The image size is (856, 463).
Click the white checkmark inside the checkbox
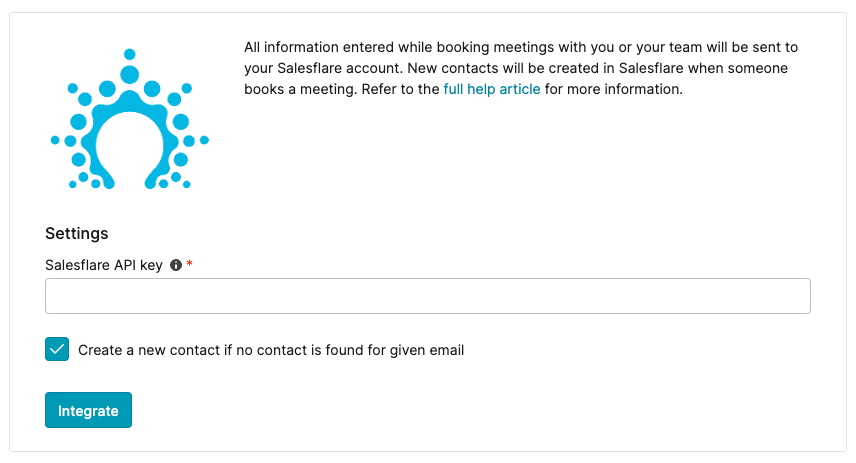coord(57,349)
